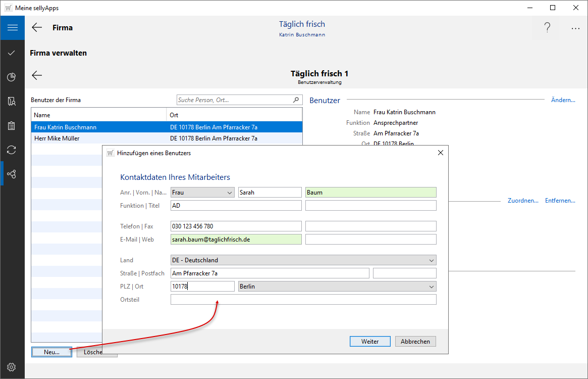Click the sync arrows sidebar icon

point(12,150)
